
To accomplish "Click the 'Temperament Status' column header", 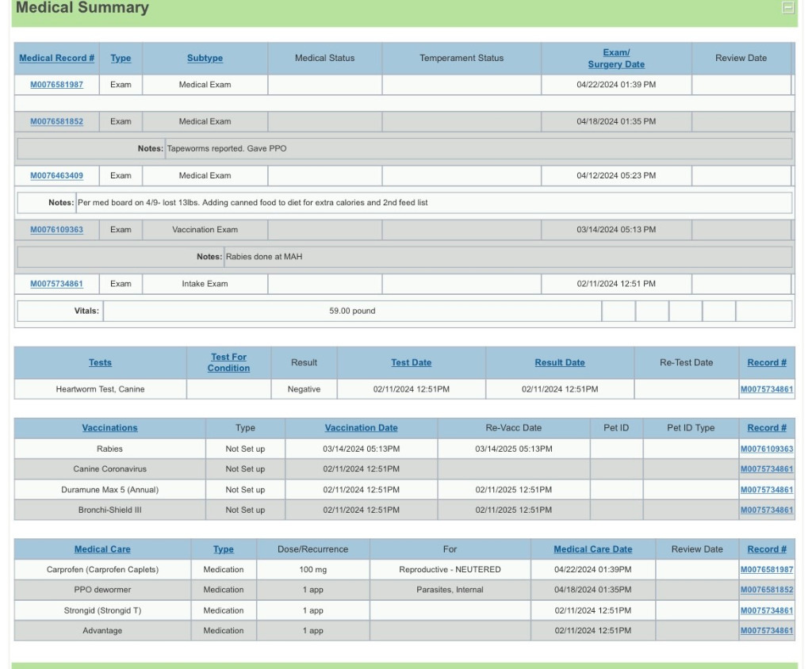I will (x=462, y=58).
